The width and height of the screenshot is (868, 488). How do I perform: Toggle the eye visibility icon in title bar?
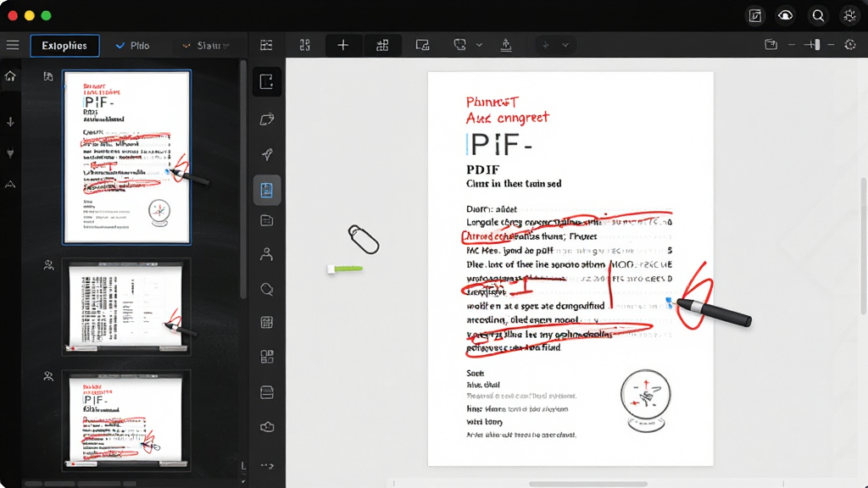click(786, 15)
